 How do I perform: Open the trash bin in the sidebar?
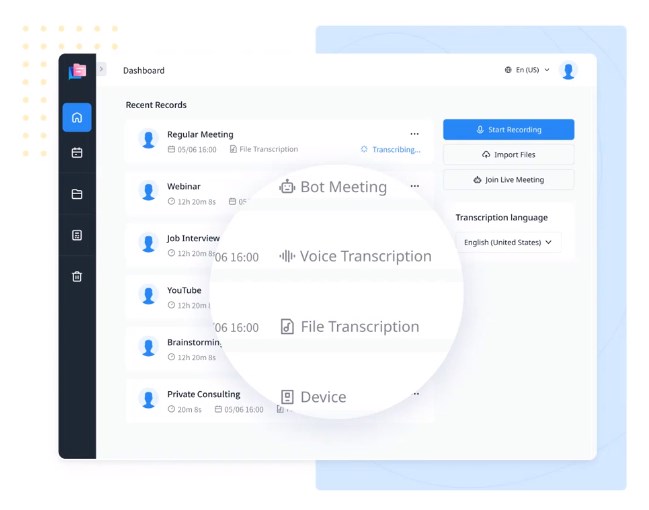77,277
